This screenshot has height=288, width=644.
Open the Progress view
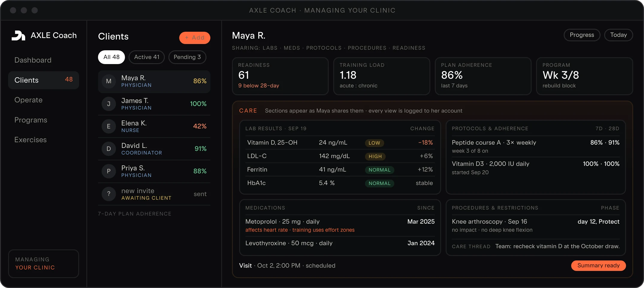click(582, 35)
